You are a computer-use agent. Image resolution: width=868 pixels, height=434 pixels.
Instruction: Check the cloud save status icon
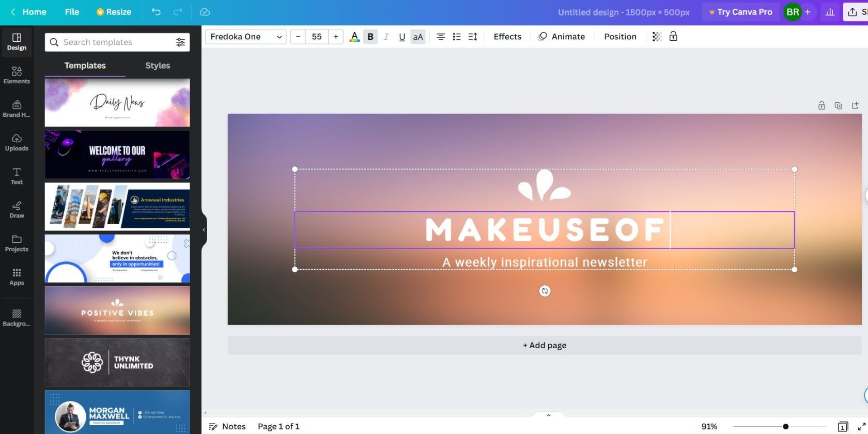pyautogui.click(x=205, y=11)
